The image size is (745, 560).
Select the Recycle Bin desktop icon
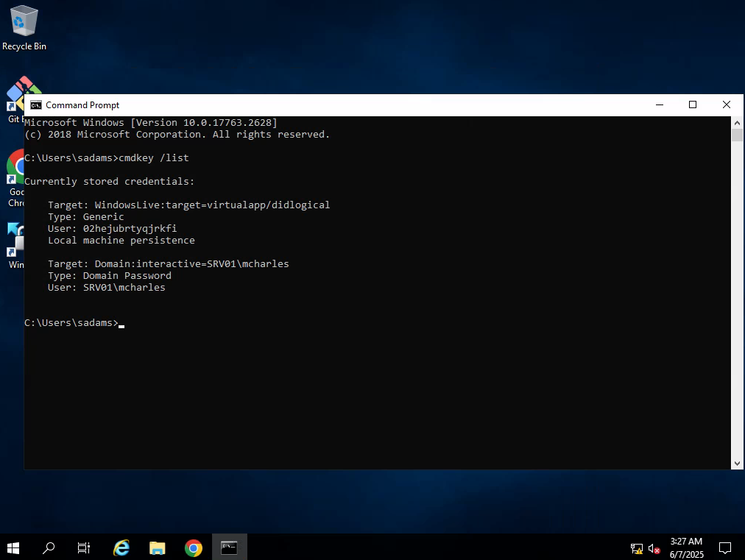24,22
